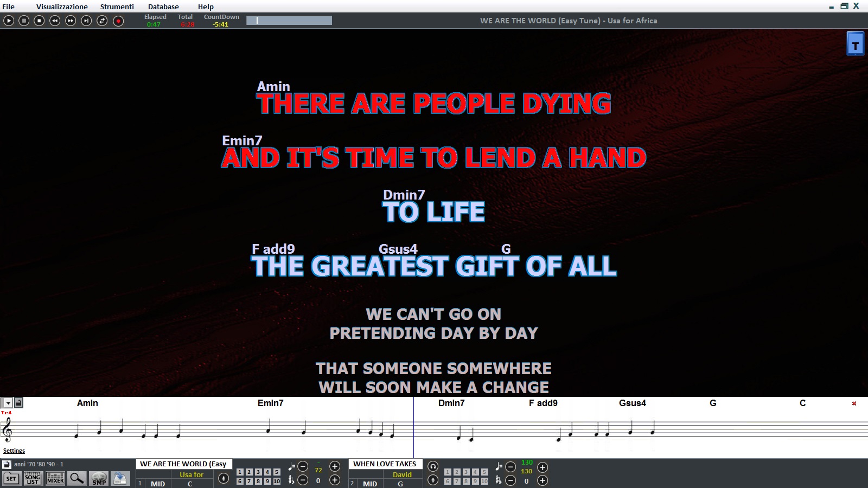Start playback with the Play button
868x488 pixels.
[x=9, y=21]
